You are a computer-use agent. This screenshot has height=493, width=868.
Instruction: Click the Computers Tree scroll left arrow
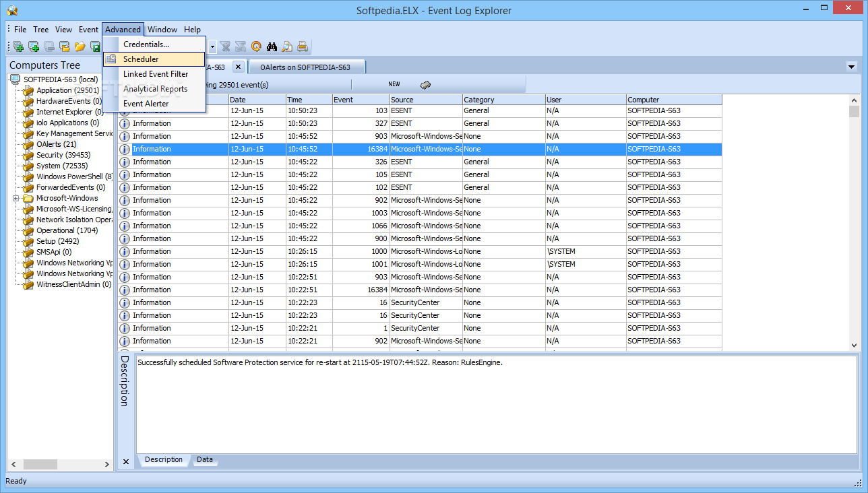click(13, 465)
